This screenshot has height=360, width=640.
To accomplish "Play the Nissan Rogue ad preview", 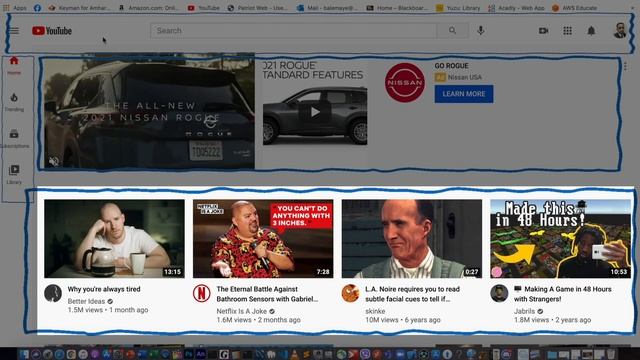I will [315, 111].
